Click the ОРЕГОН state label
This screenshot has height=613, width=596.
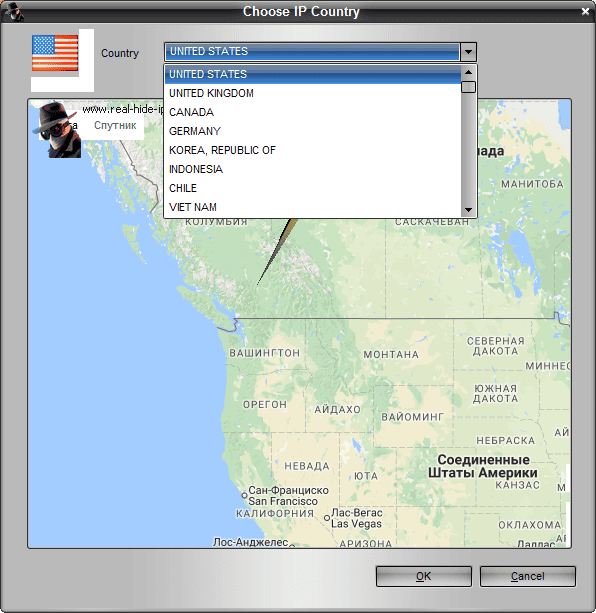(265, 405)
